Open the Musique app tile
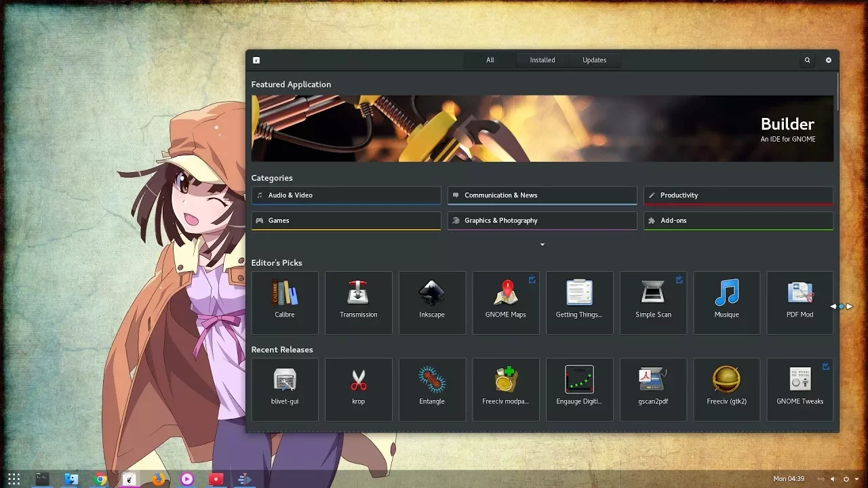This screenshot has width=868, height=488. tap(727, 303)
